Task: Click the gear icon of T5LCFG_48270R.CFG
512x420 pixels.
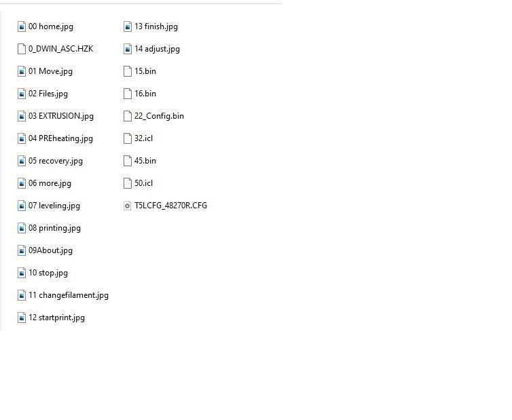Action: [128, 206]
